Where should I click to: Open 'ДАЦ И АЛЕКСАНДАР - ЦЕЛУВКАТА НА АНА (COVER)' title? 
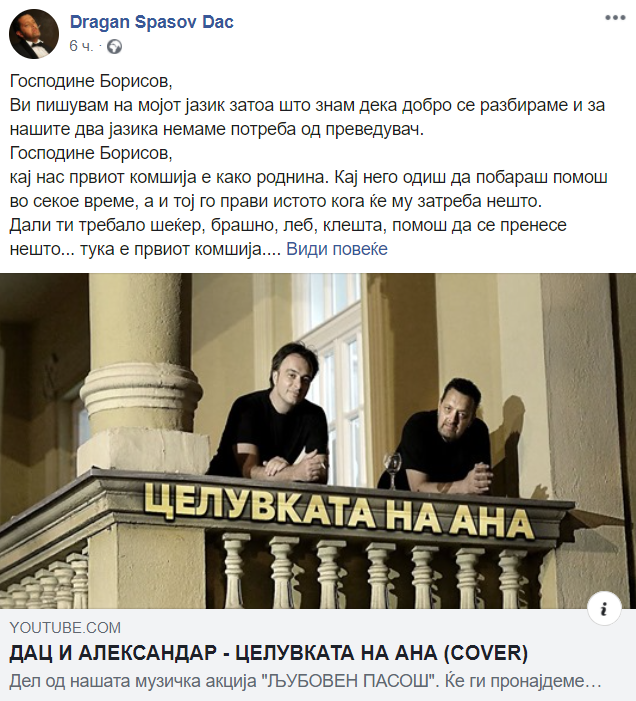269,653
